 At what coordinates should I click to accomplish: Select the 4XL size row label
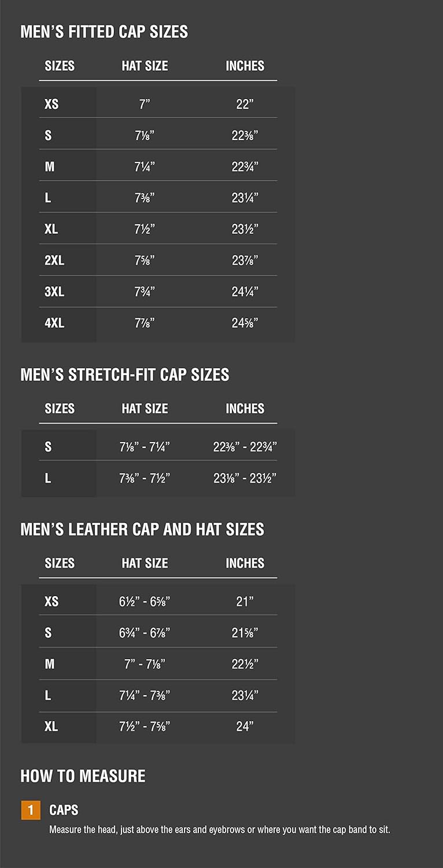54,323
